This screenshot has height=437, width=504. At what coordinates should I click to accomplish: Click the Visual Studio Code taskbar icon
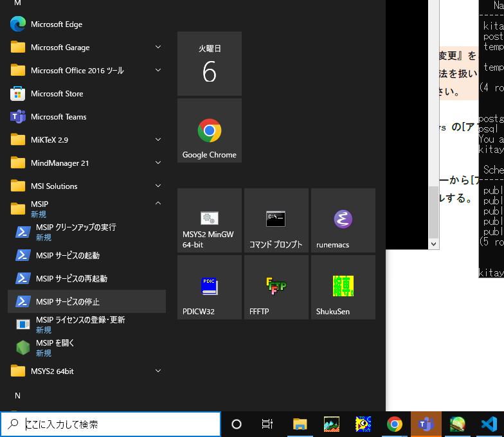(x=489, y=424)
